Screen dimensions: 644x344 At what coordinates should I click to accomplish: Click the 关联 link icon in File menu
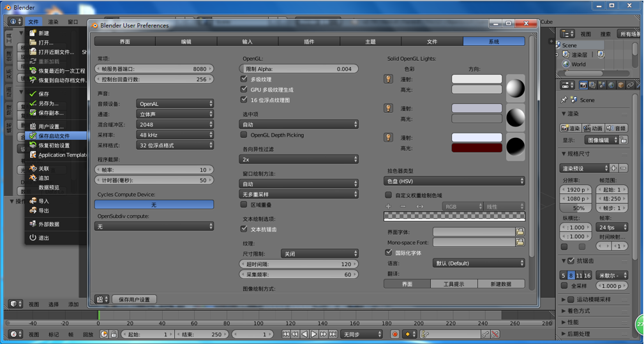[x=33, y=168]
